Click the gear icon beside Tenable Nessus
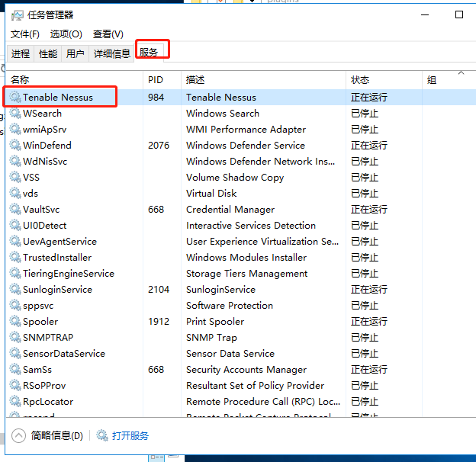The image size is (476, 462). click(x=15, y=97)
